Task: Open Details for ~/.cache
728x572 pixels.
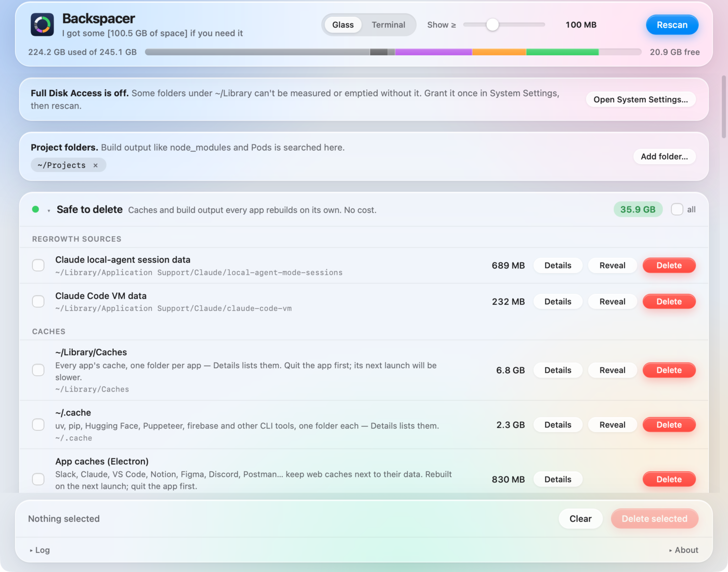Action: pos(558,425)
